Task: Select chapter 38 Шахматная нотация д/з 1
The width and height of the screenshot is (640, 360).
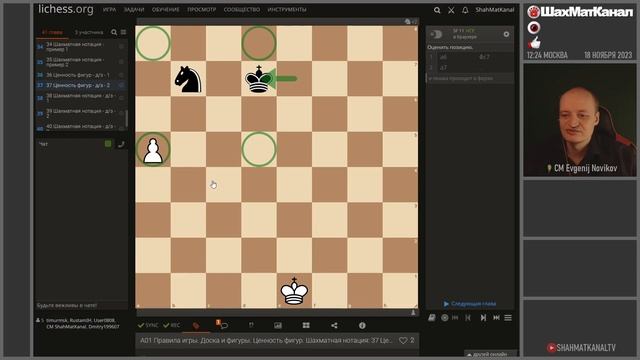Action: pos(81,98)
